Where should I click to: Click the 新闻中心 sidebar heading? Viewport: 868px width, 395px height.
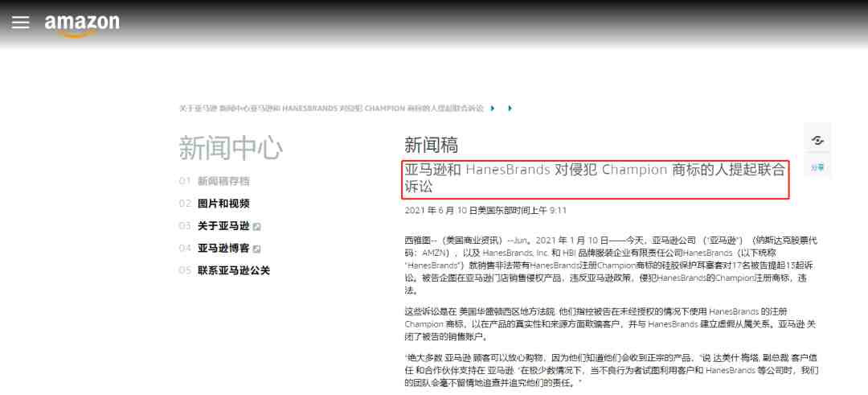(231, 148)
